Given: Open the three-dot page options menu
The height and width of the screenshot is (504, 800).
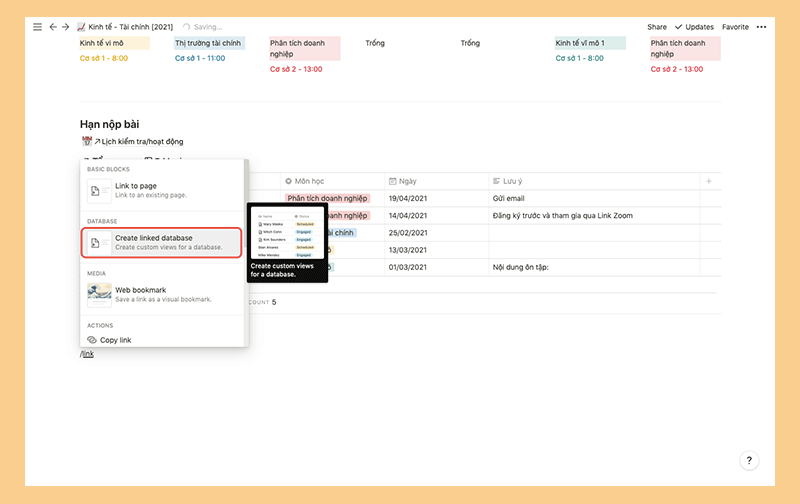Looking at the screenshot, I should pyautogui.click(x=761, y=27).
